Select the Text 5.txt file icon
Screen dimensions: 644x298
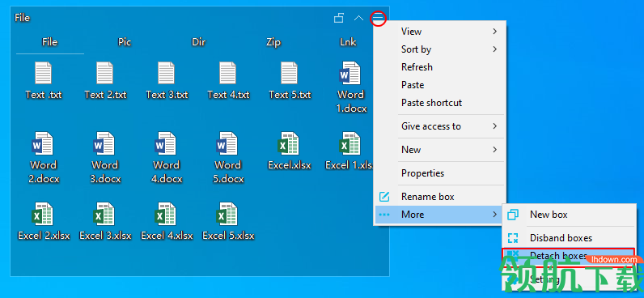coord(289,73)
